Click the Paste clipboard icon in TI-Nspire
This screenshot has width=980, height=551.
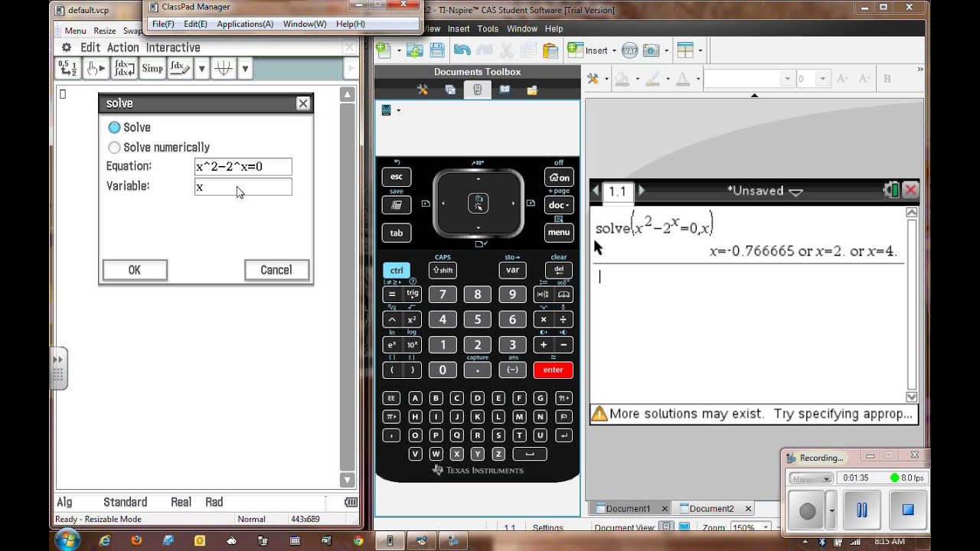(x=550, y=51)
